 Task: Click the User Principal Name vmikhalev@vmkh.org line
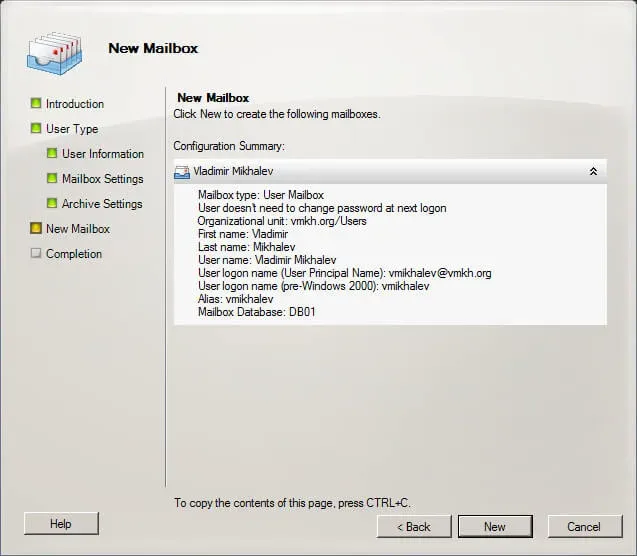344,273
